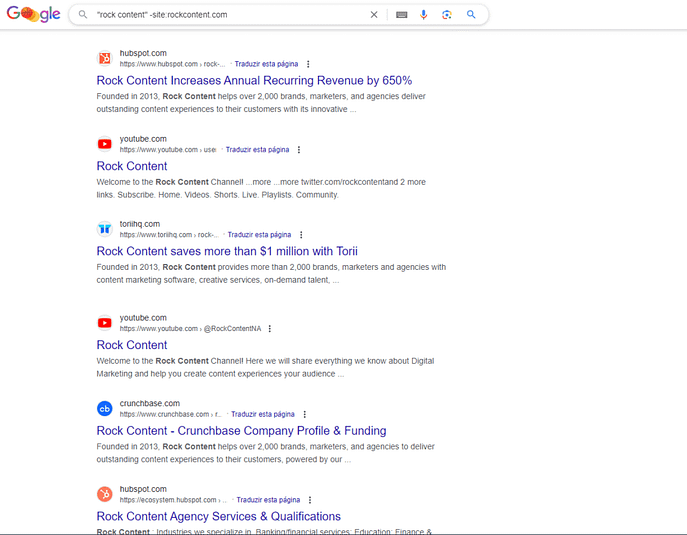Open 'Rock Content saves more than $1 million' link
The image size is (687, 535).
pos(227,252)
